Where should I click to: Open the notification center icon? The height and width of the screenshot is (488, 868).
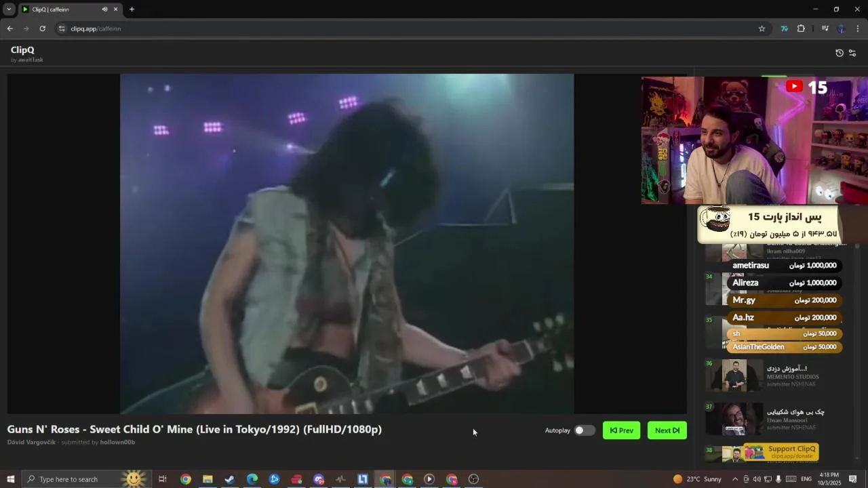coord(853,479)
